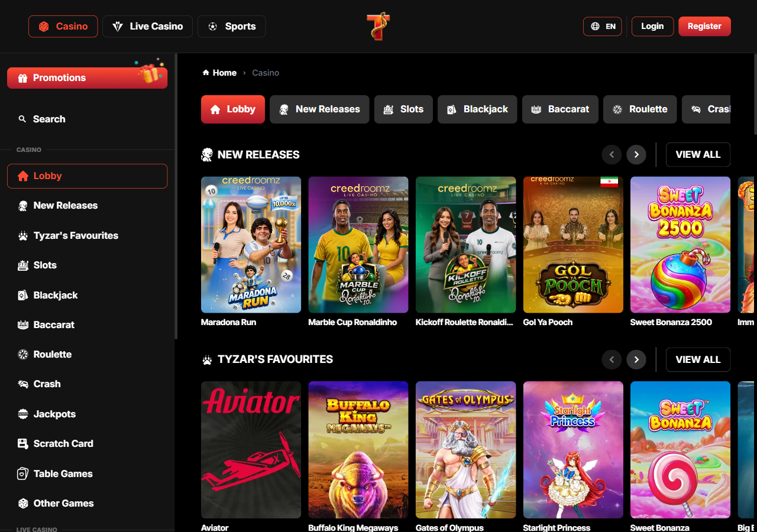This screenshot has width=757, height=532.
Task: Open the Aviator game thumbnail
Action: [x=251, y=450]
